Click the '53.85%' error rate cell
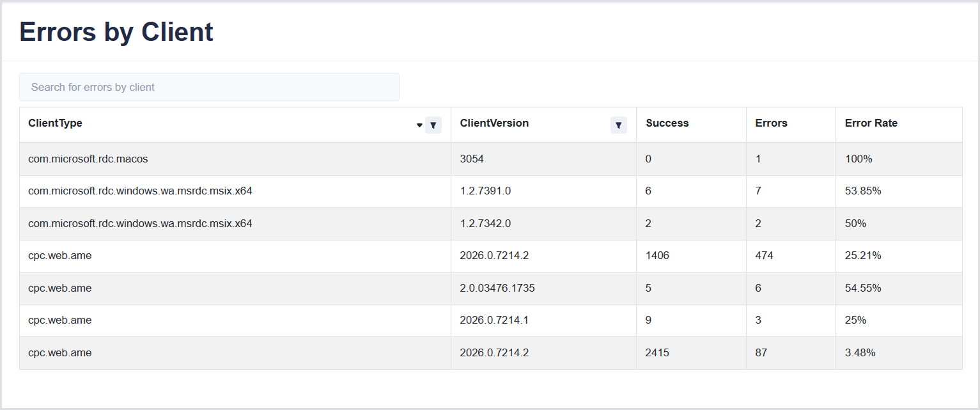Viewport: 980px width, 410px height. (x=899, y=191)
